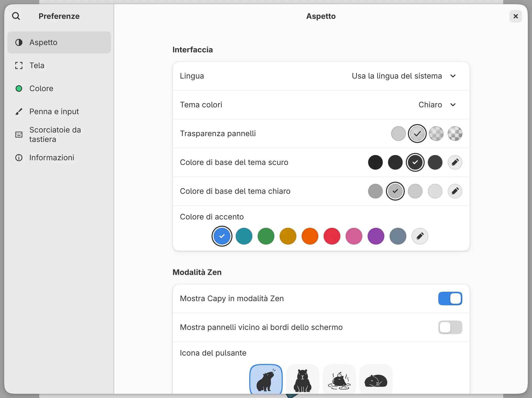Select the checked panel transparency option
The image size is (532, 398).
pos(417,134)
